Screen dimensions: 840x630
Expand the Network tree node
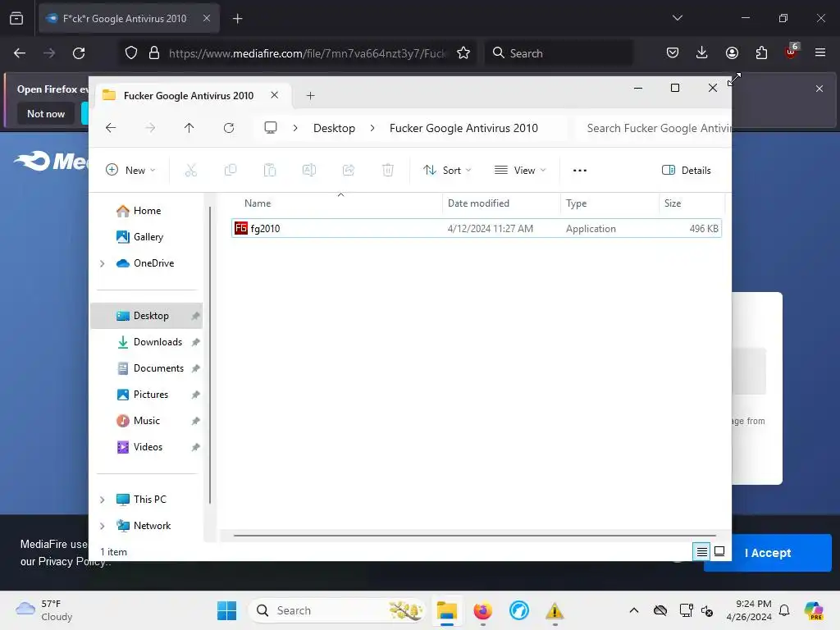coord(103,526)
